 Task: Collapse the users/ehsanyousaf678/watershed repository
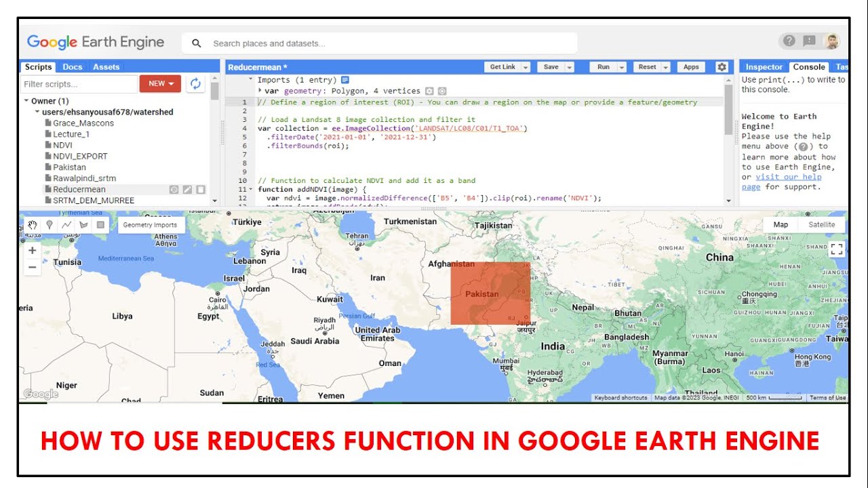tap(37, 112)
